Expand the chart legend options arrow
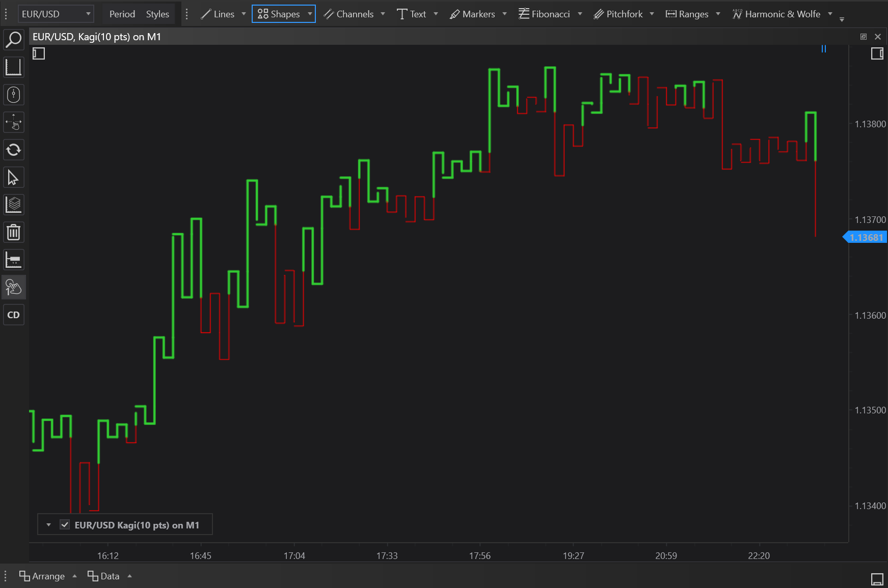 click(48, 525)
